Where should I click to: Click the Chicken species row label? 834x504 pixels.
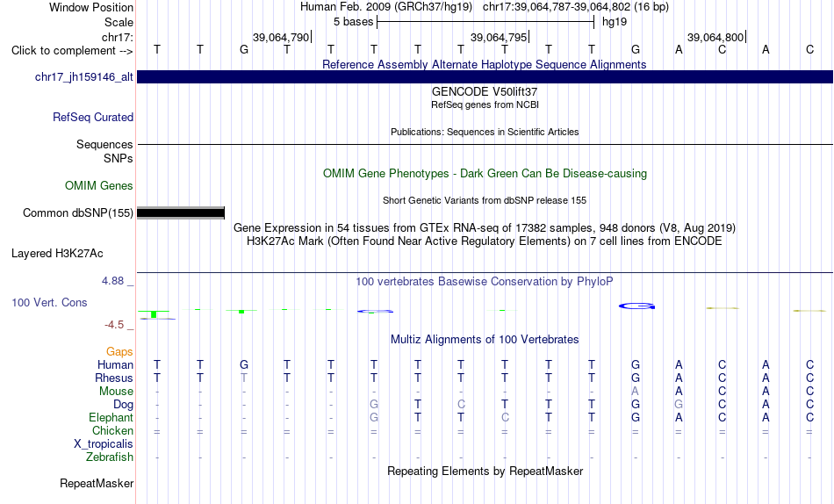pos(112,430)
